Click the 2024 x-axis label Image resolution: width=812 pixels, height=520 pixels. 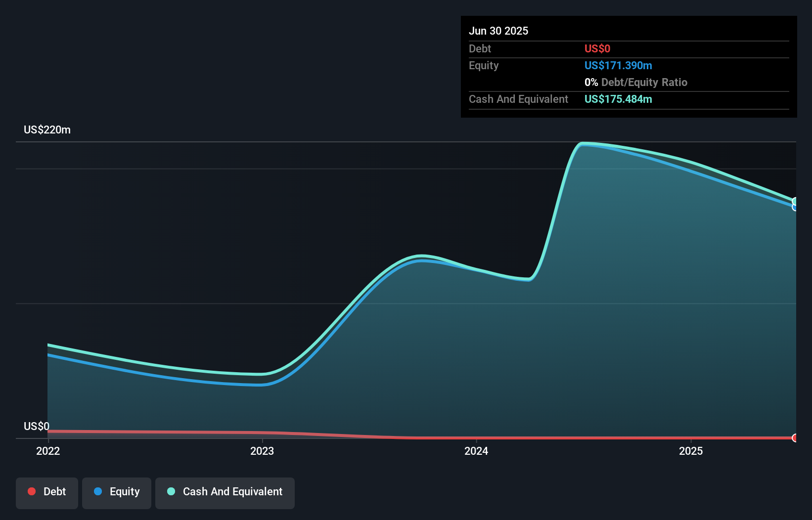pos(476,451)
